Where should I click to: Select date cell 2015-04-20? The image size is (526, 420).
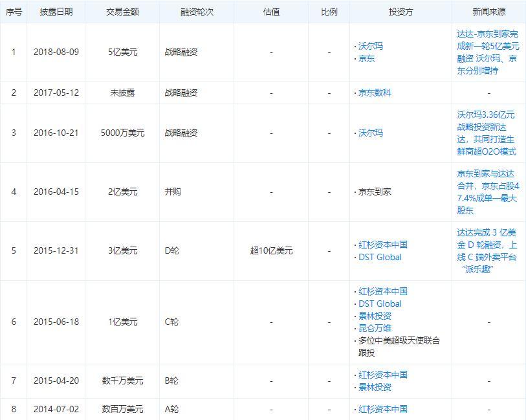click(56, 381)
